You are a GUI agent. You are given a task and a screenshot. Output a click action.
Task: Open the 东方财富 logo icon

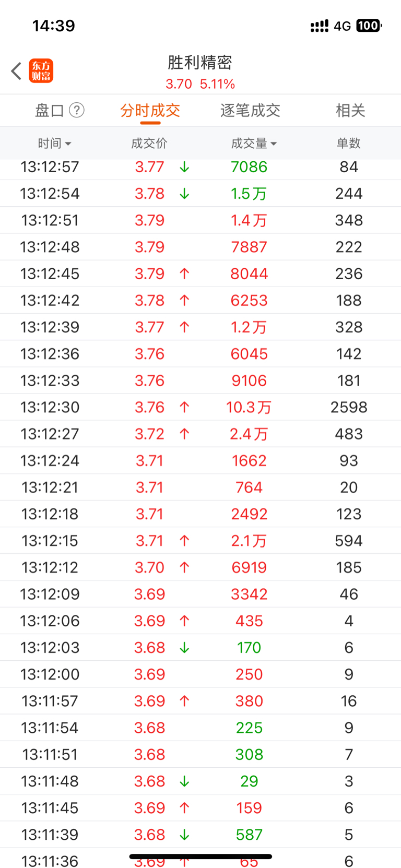pos(41,71)
